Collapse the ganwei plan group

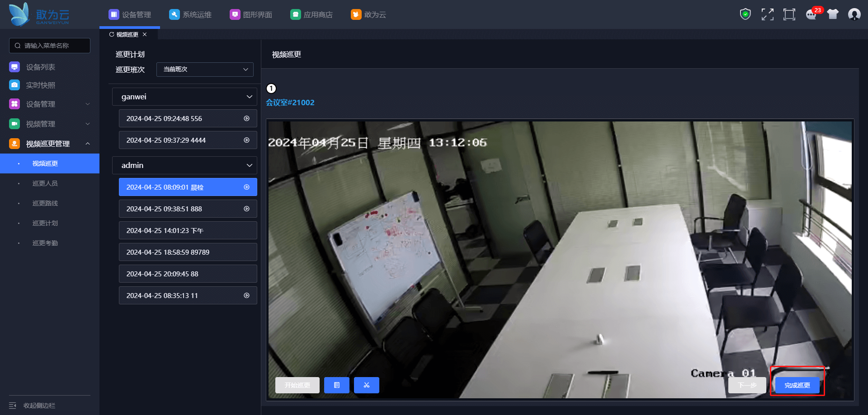(249, 97)
